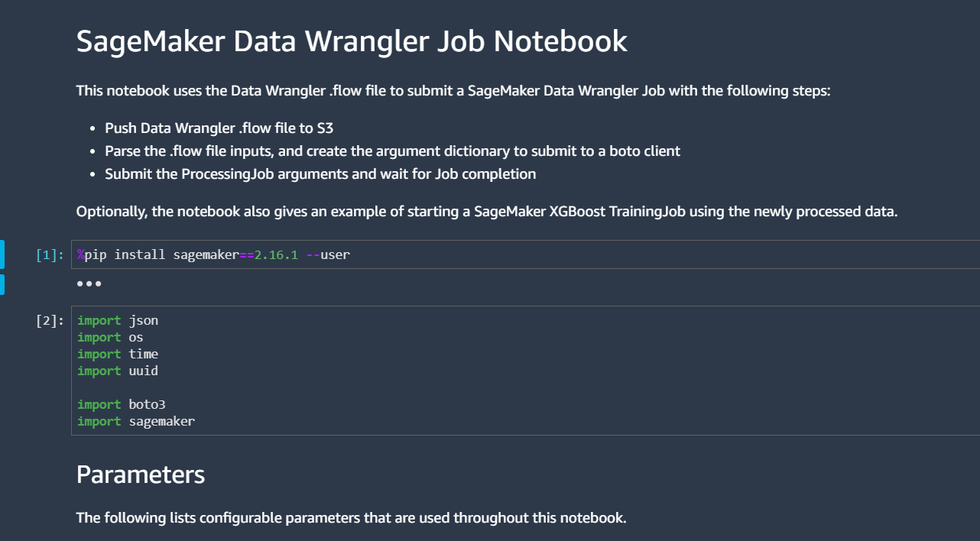Click the import os line
The image size is (980, 541).
click(110, 337)
